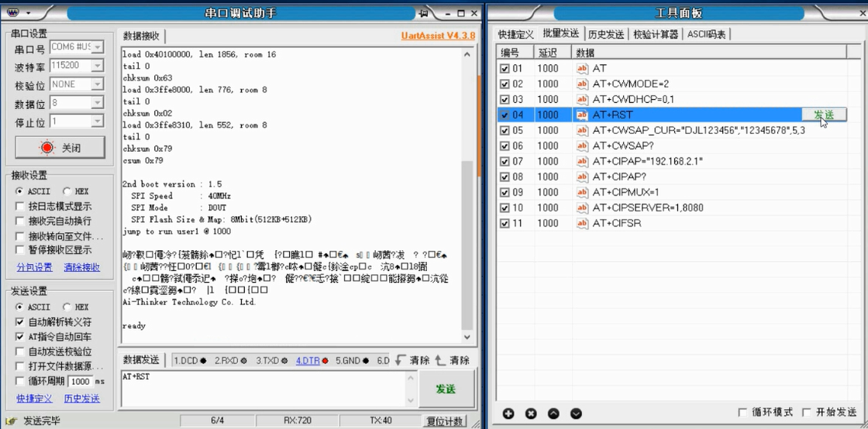Move entry up with the up-arrow icon
Image resolution: width=868 pixels, height=429 pixels.
(553, 414)
